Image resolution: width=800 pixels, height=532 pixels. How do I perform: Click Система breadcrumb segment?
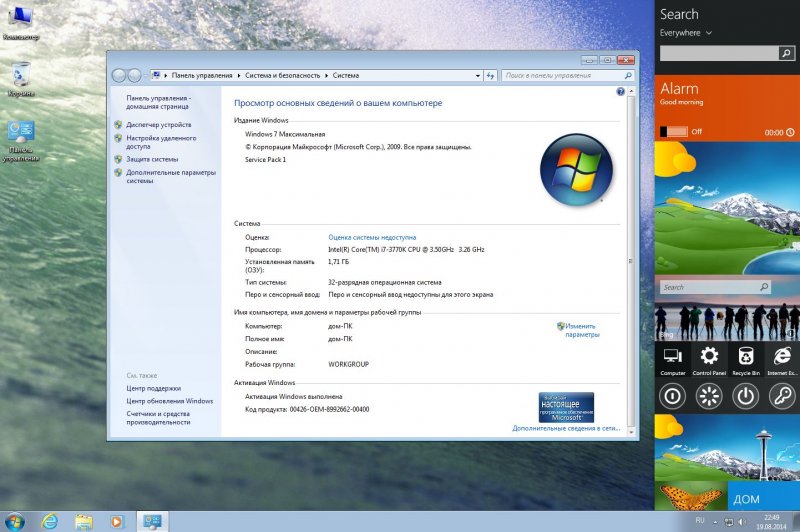[x=346, y=75]
